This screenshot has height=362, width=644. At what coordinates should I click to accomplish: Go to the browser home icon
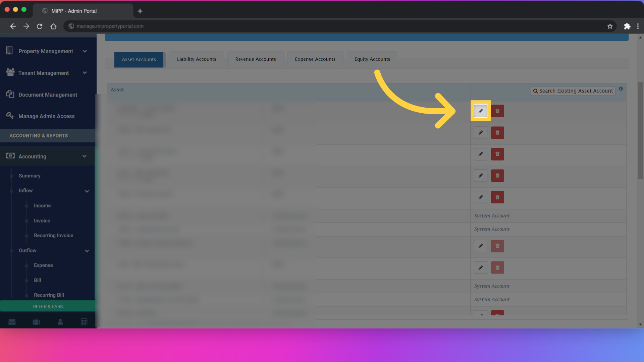click(53, 26)
